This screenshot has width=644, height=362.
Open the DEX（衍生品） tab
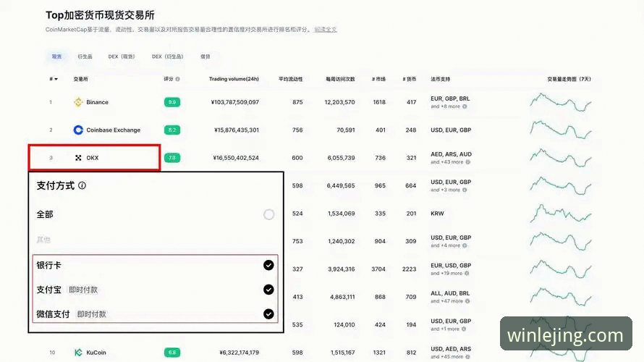(168, 56)
